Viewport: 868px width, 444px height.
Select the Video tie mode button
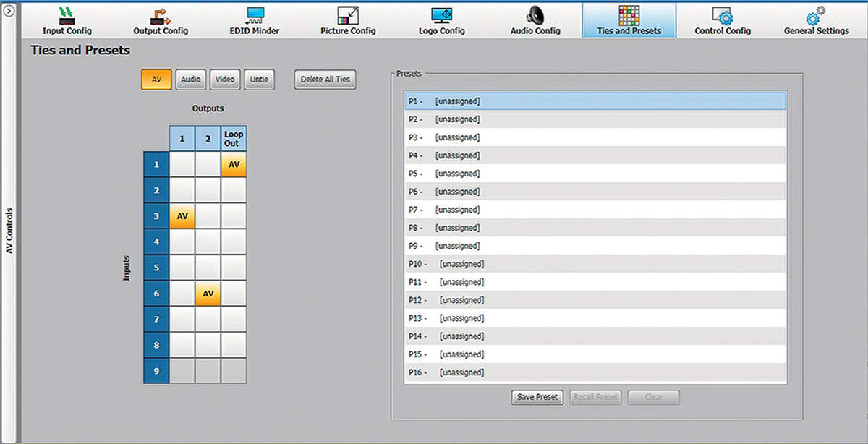(225, 80)
